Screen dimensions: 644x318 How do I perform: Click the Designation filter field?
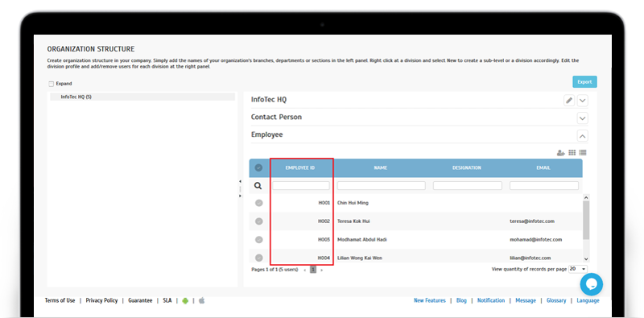pyautogui.click(x=468, y=186)
